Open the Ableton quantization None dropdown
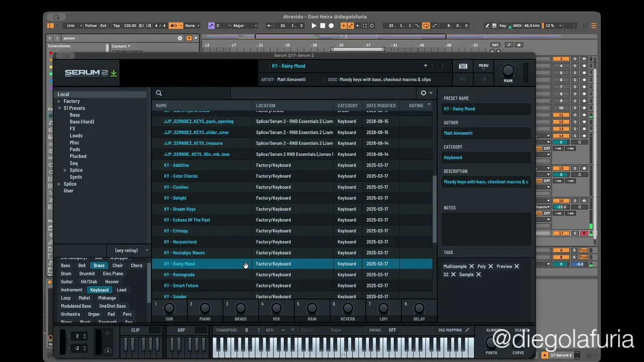The width and height of the screenshot is (644, 362). [x=192, y=26]
